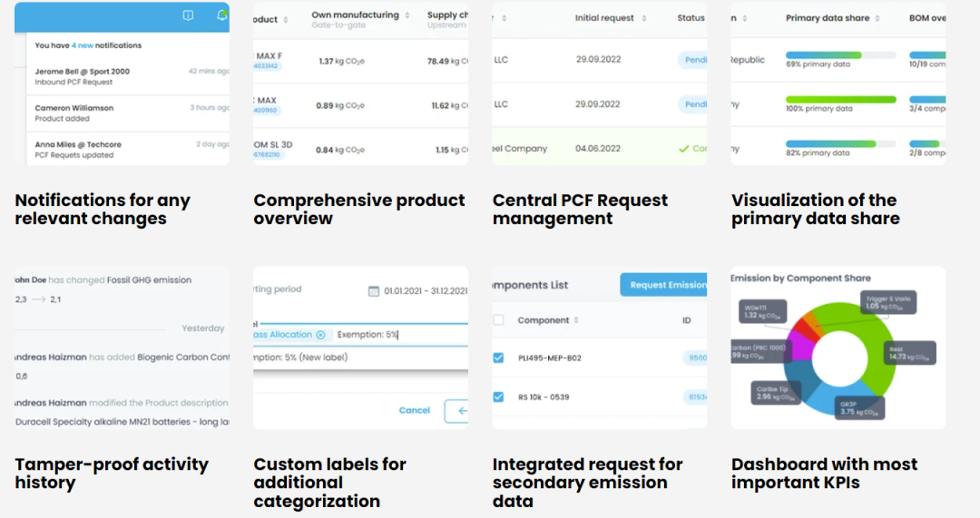Click the Biogenic Carbon Content activity entry
980x518 pixels.
click(x=122, y=357)
